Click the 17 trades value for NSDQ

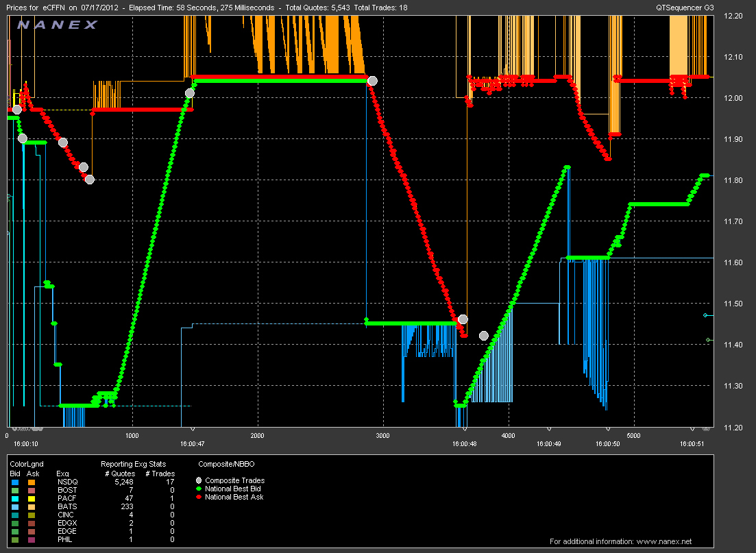[x=170, y=482]
